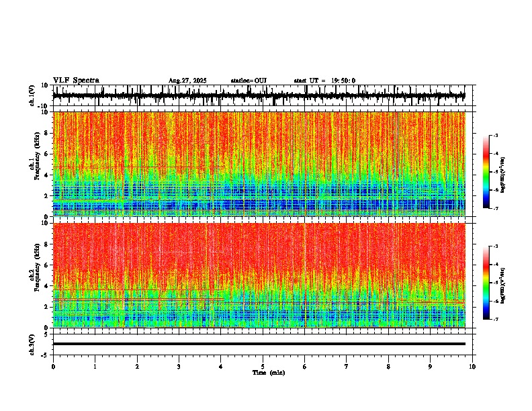
Task: Click the ch.3 black voltage trace
Action: pyautogui.click(x=259, y=344)
